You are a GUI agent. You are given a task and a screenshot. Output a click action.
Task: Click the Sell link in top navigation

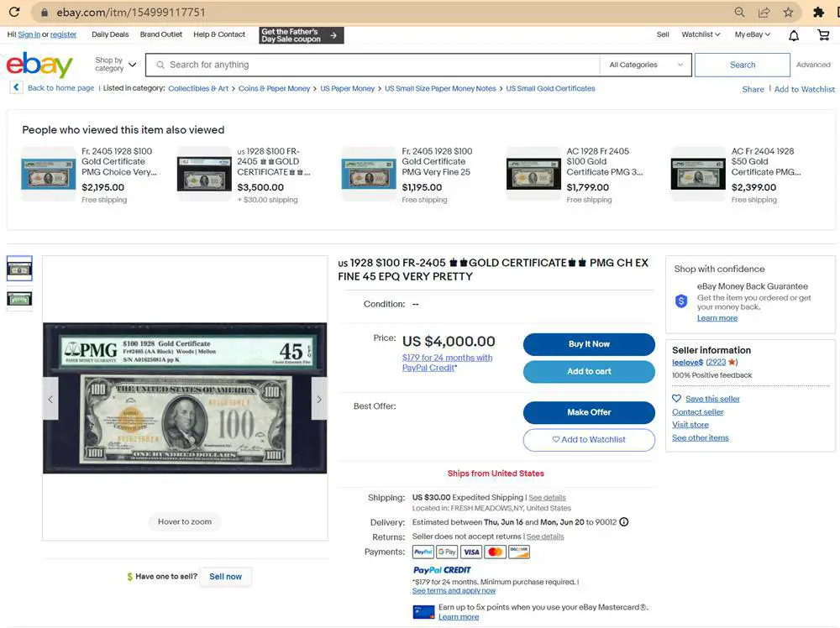(x=663, y=34)
